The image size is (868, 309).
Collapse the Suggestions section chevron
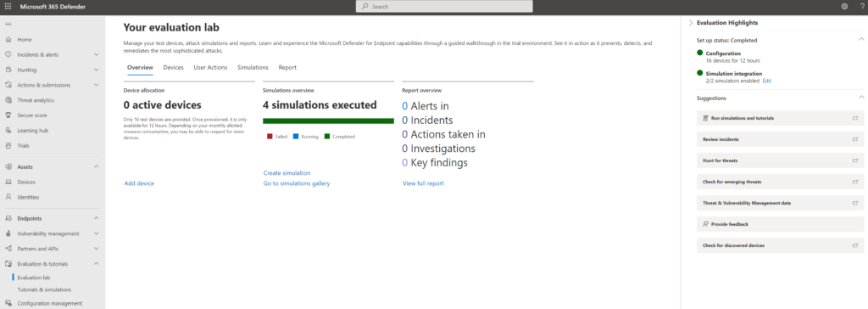coord(861,97)
